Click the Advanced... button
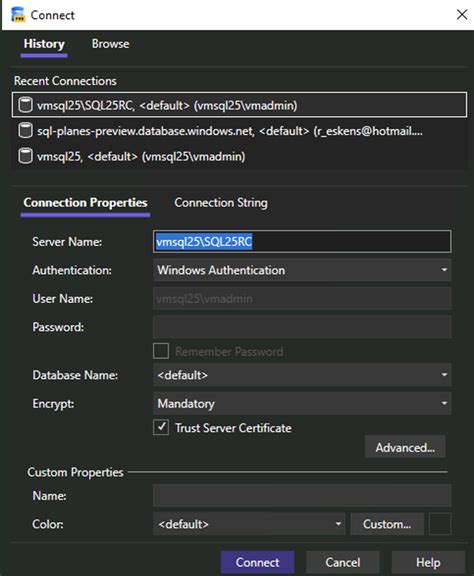This screenshot has height=576, width=474. tap(405, 447)
